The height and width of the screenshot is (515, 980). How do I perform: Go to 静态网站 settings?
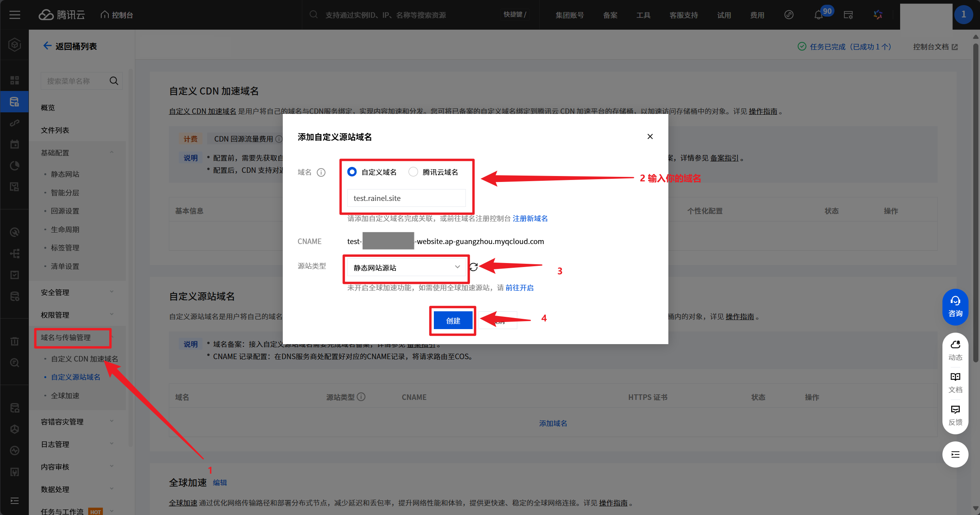click(x=65, y=174)
